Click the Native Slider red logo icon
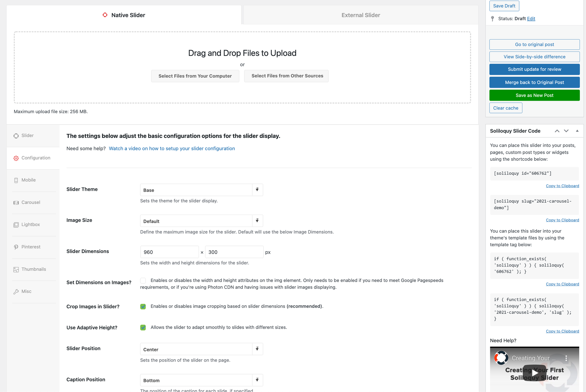 coord(105,15)
